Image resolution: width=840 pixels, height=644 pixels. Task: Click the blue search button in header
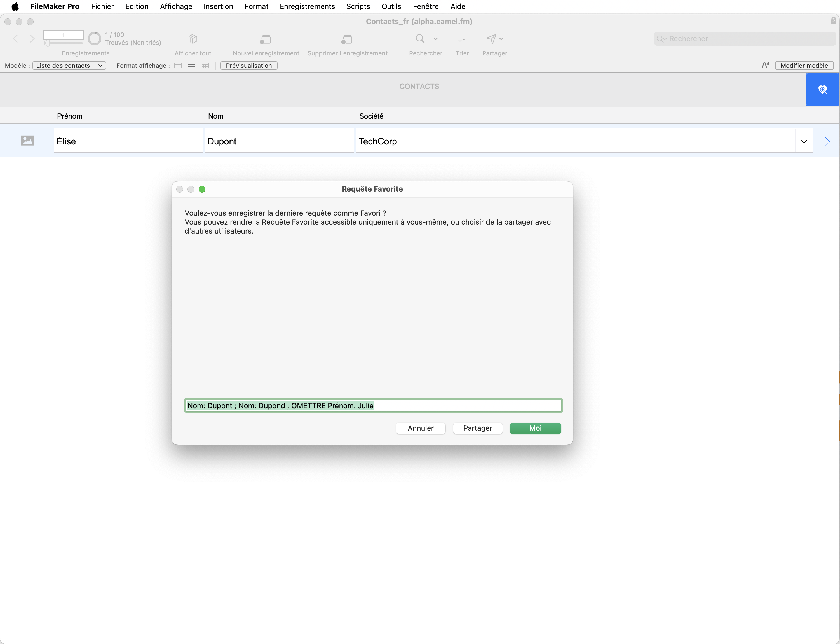coord(822,90)
